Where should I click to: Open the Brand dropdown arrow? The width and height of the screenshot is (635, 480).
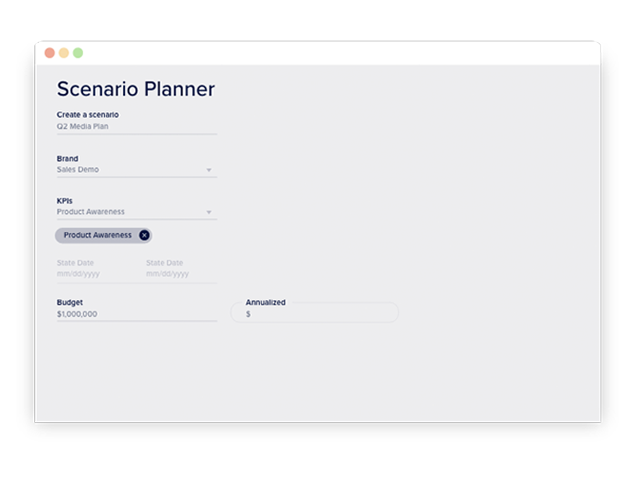[x=209, y=170]
